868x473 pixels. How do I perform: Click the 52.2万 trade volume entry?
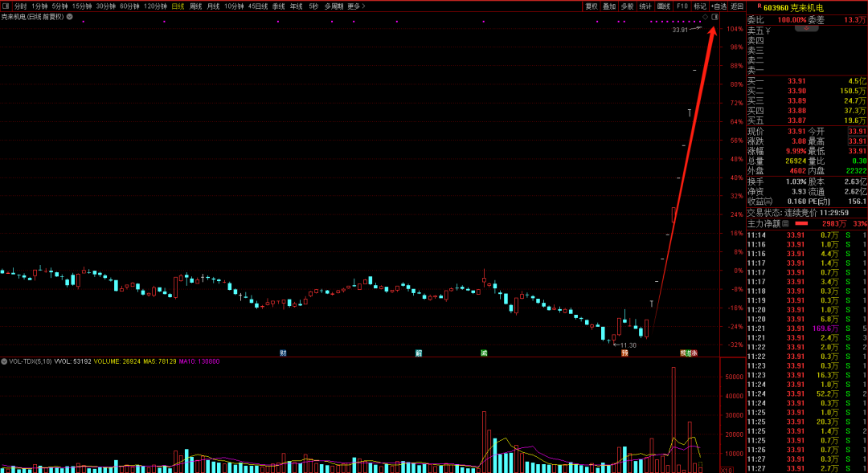tap(829, 393)
